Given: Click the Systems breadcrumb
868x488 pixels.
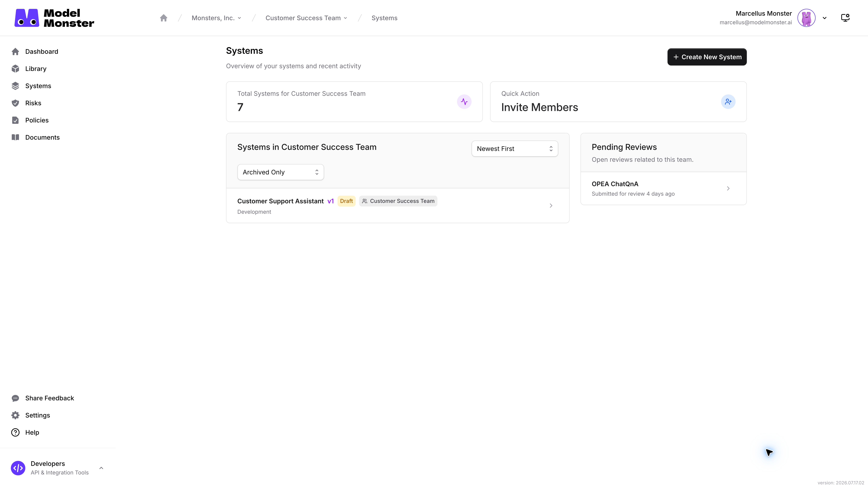Looking at the screenshot, I should coord(384,18).
